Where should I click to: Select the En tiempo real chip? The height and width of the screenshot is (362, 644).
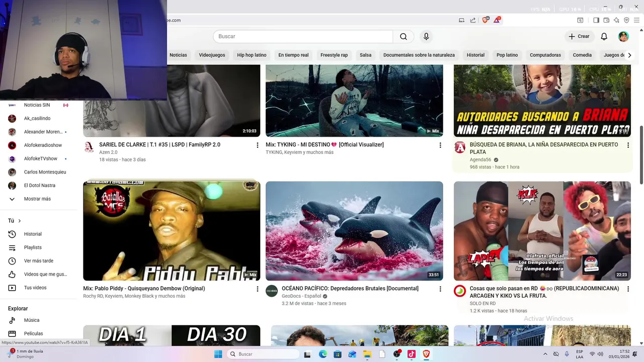pyautogui.click(x=293, y=55)
